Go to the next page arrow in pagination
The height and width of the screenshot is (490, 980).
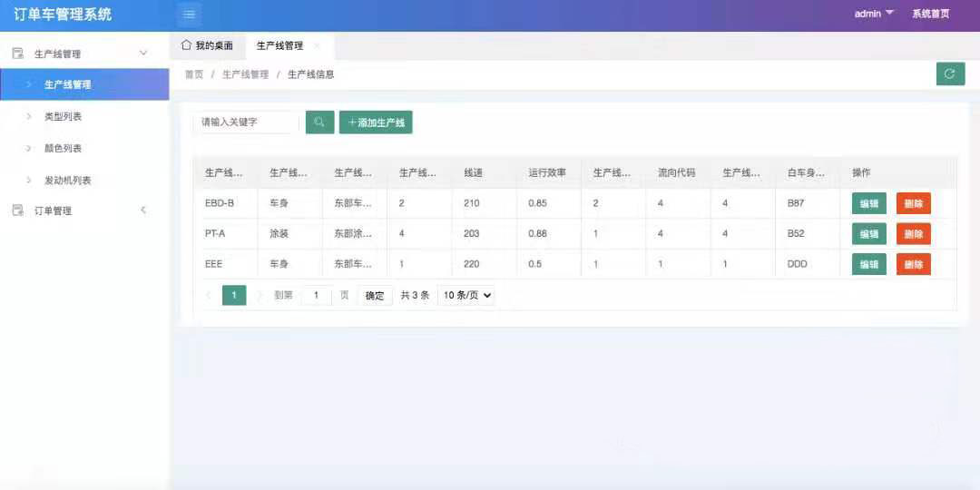(260, 295)
